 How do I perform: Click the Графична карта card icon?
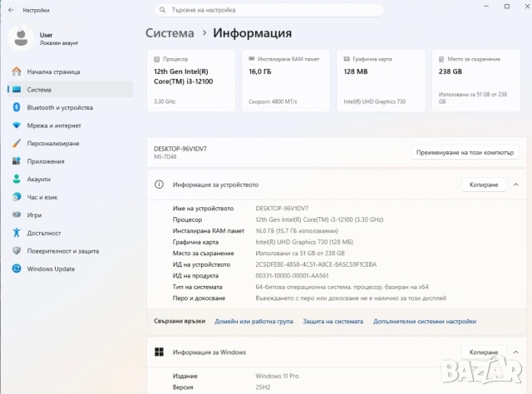click(x=347, y=59)
